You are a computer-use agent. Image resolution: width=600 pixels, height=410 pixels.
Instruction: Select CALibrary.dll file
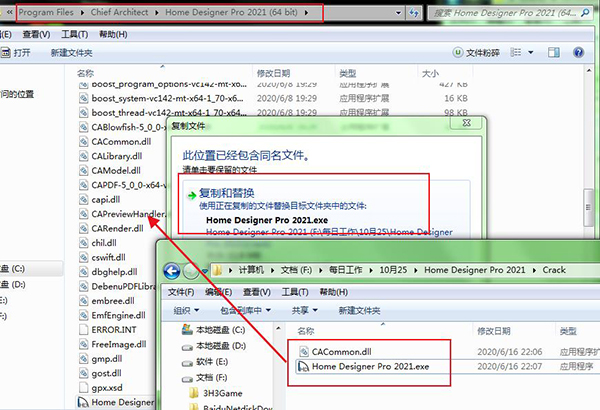pyautogui.click(x=117, y=156)
